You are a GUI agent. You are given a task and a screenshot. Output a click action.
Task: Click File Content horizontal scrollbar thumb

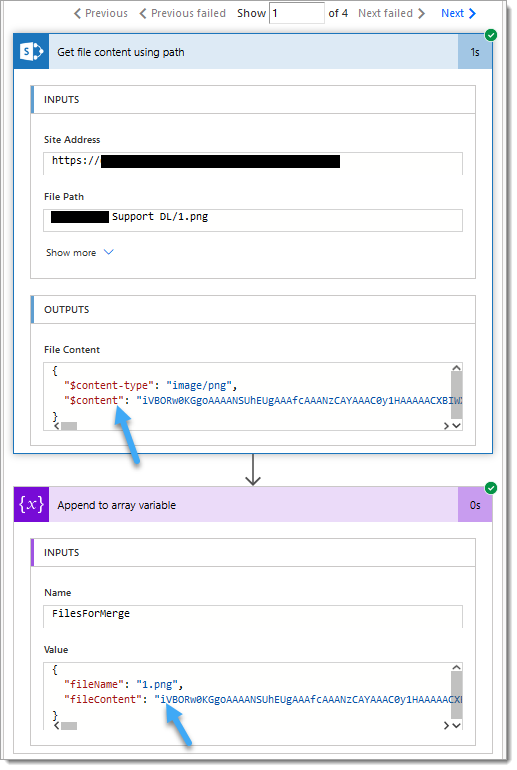(69, 426)
